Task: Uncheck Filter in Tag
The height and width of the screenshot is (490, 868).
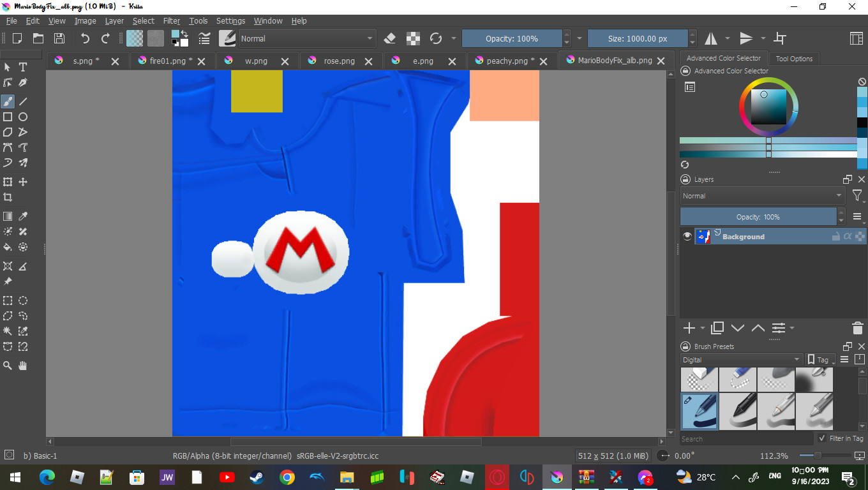Action: 823,438
